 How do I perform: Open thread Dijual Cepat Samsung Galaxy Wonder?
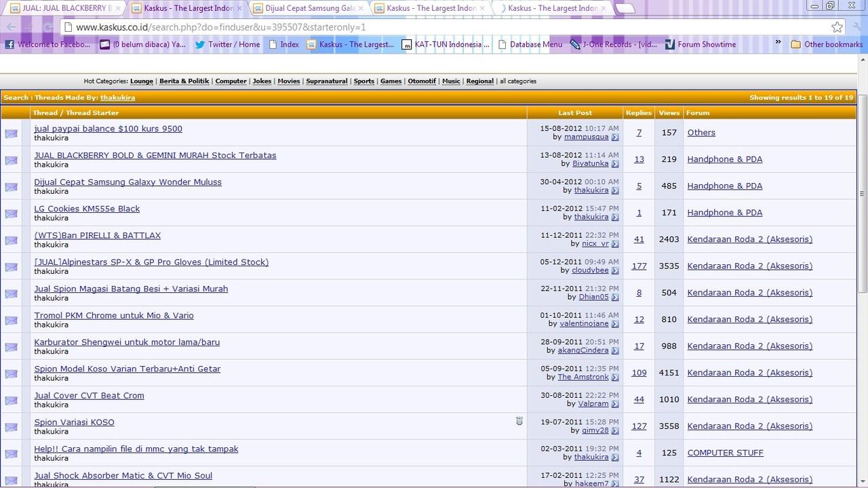tap(128, 182)
